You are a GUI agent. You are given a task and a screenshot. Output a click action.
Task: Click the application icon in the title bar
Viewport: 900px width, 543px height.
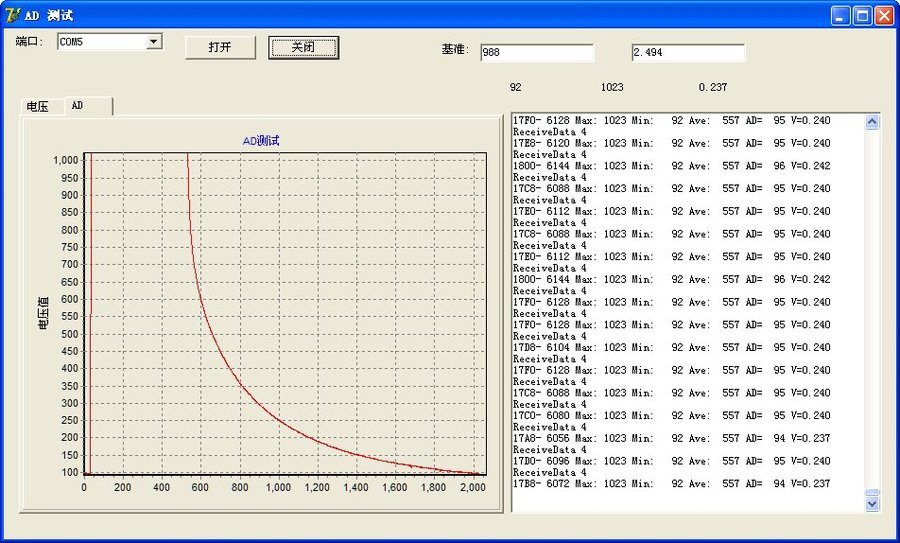pyautogui.click(x=13, y=15)
